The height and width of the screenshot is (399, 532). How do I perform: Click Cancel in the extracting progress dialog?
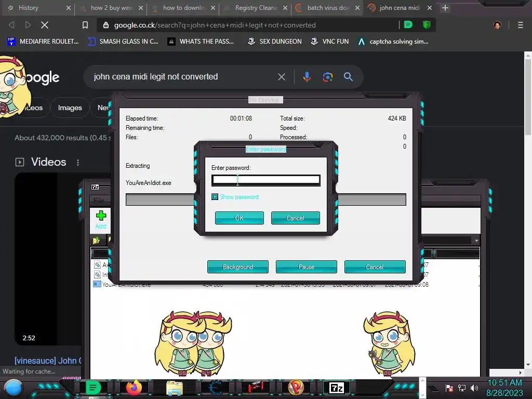tap(375, 267)
